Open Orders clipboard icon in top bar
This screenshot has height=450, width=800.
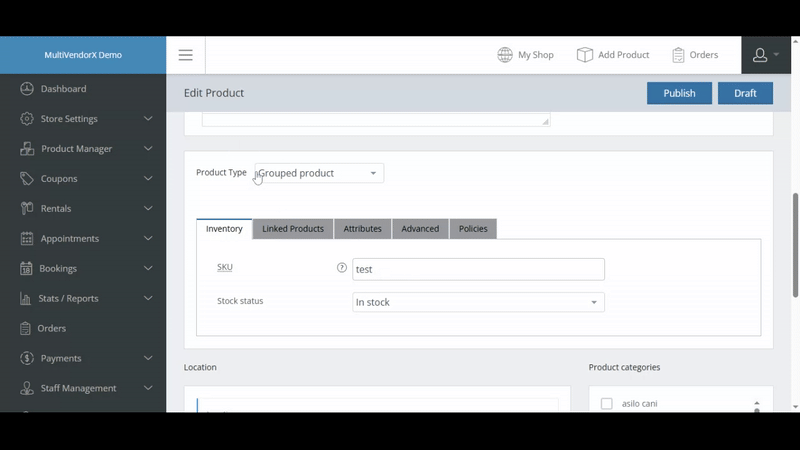tap(679, 55)
